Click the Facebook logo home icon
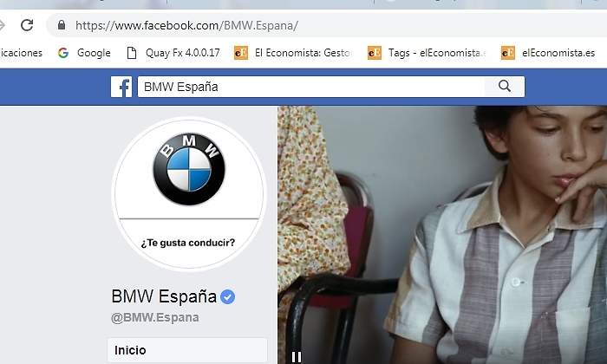The width and height of the screenshot is (607, 364). click(121, 87)
